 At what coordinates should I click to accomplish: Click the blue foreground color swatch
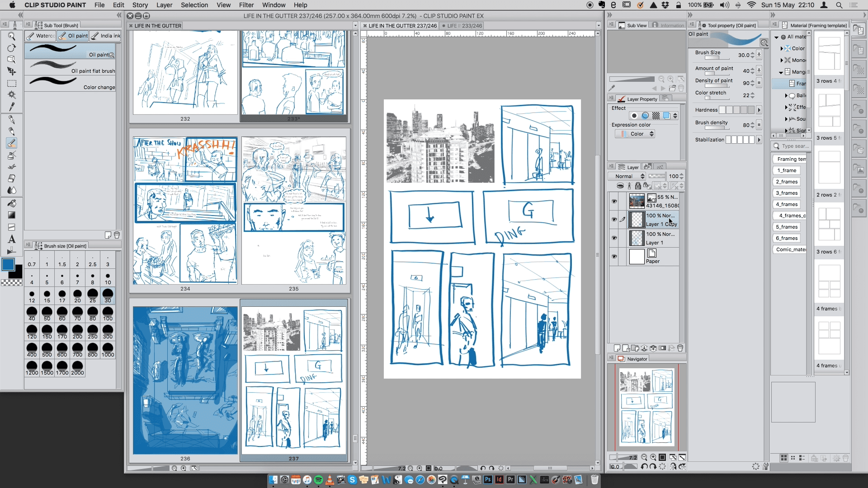(8, 264)
